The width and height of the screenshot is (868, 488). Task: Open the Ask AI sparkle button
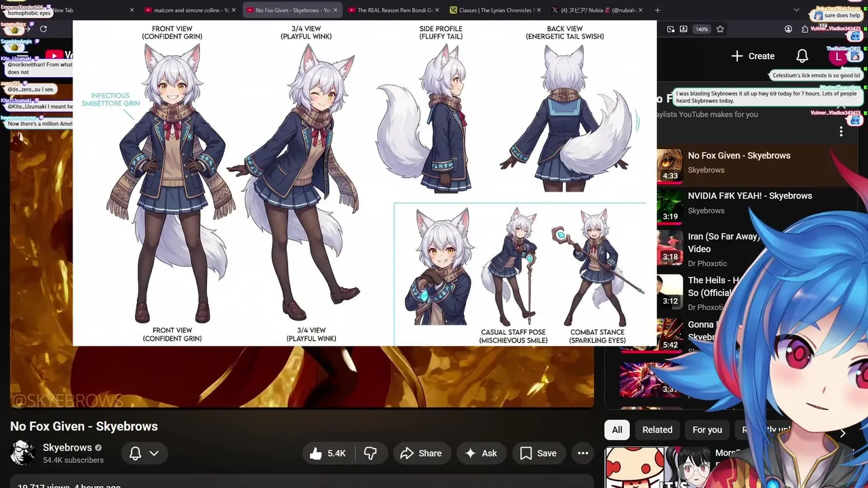tap(481, 453)
